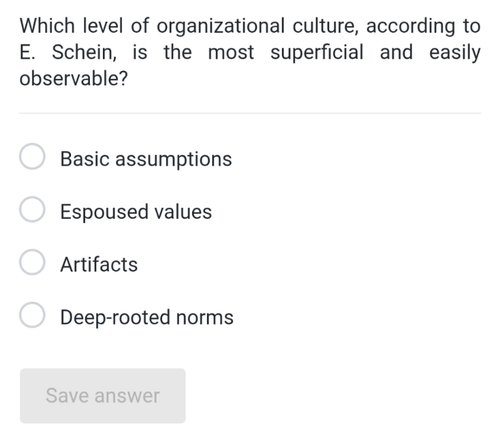Click the word "organizational" in the question
The height and width of the screenshot is (434, 500).
click(x=221, y=27)
